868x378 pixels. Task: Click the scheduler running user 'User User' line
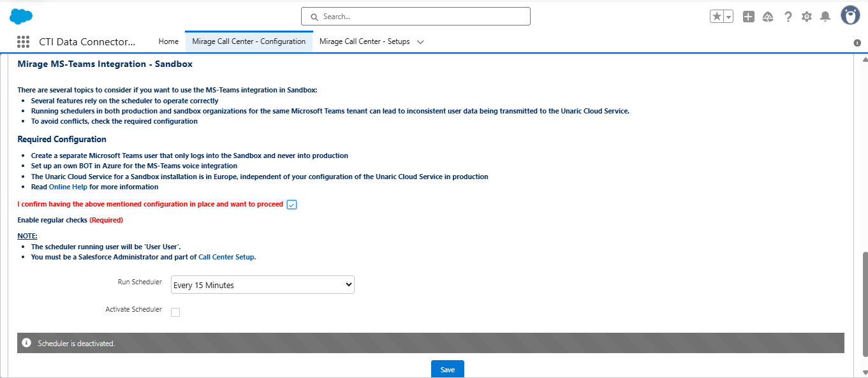pyautogui.click(x=106, y=247)
